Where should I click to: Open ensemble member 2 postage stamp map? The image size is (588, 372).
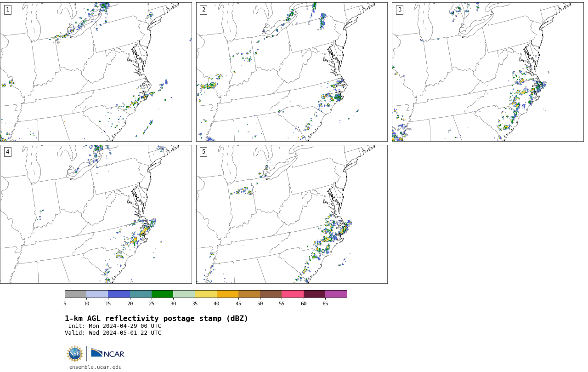(292, 72)
